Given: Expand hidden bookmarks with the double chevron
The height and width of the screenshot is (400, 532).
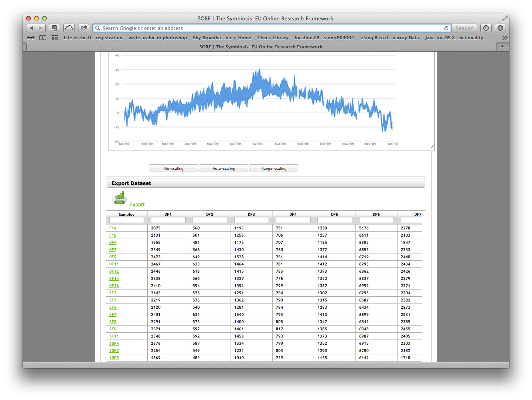Looking at the screenshot, I should coord(505,38).
